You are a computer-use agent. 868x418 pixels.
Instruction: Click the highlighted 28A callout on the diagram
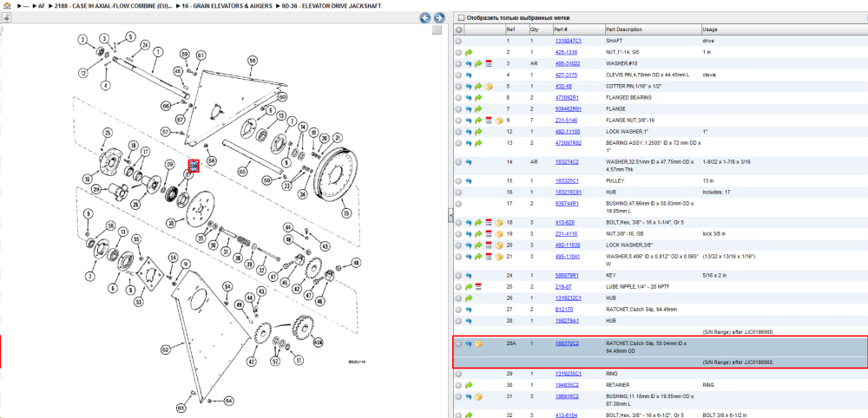coord(194,166)
